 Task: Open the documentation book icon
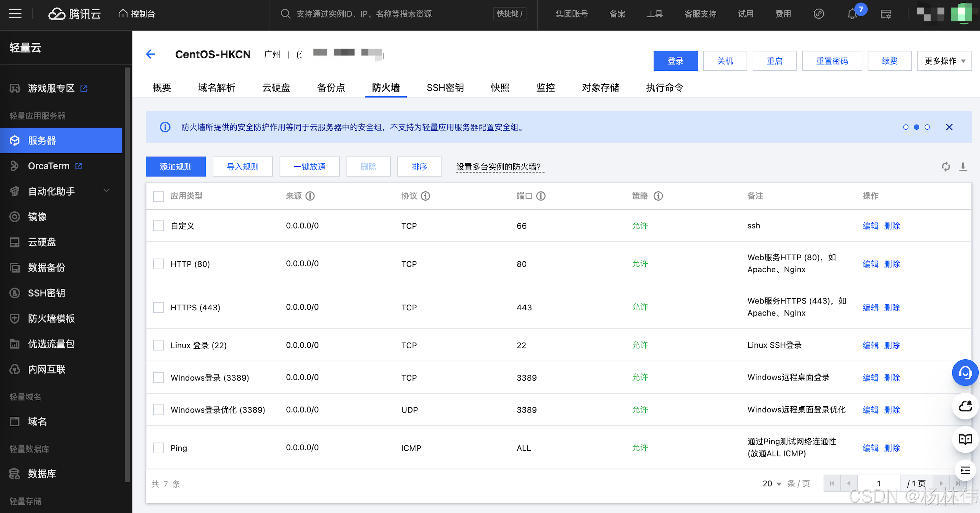(x=965, y=439)
